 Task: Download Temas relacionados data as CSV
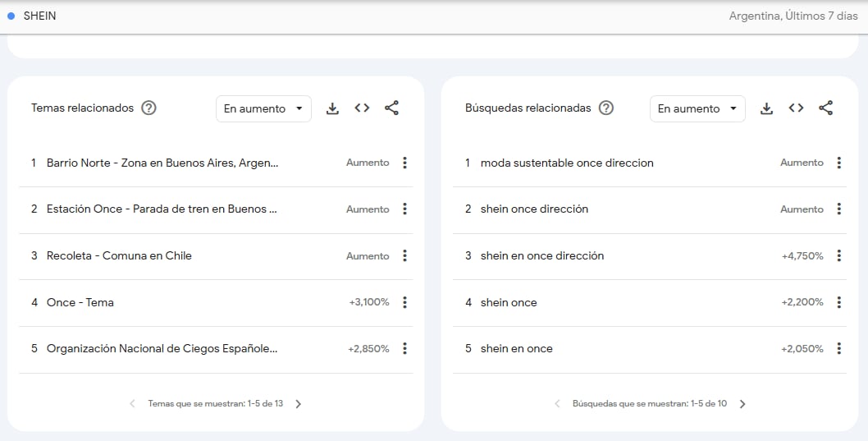click(x=332, y=108)
